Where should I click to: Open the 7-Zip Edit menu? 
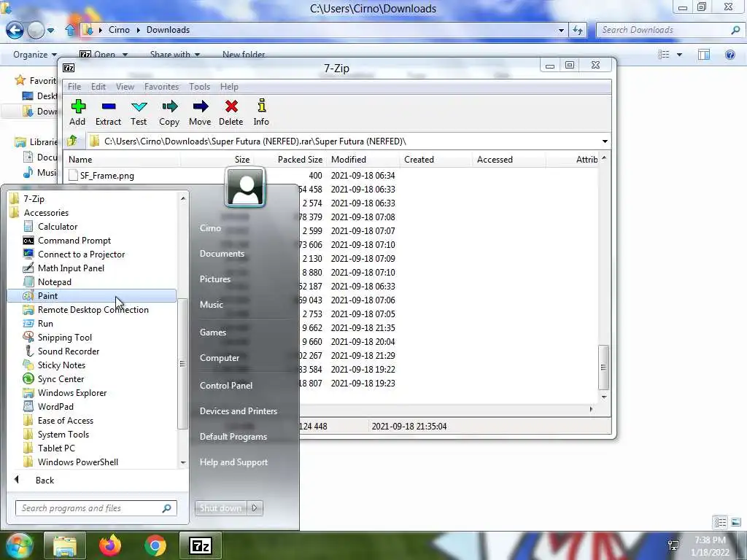98,87
